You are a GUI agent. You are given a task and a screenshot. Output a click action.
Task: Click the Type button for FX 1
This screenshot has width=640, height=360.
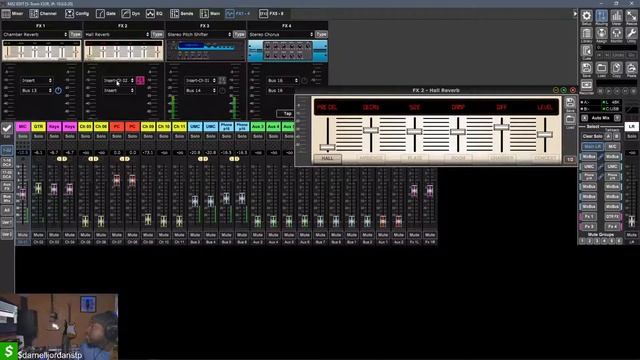coord(75,35)
